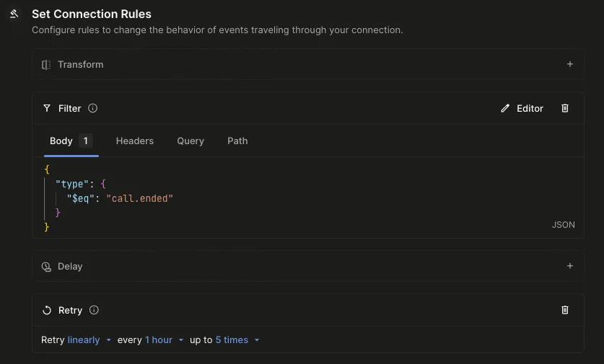Click the Filter funnel icon
This screenshot has height=364, width=604.
47,109
